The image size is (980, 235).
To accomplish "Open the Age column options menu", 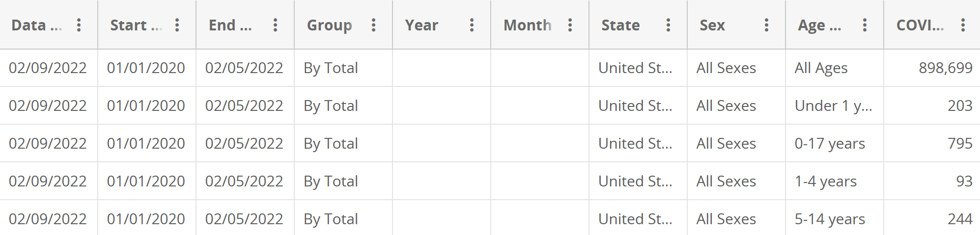I will (865, 25).
